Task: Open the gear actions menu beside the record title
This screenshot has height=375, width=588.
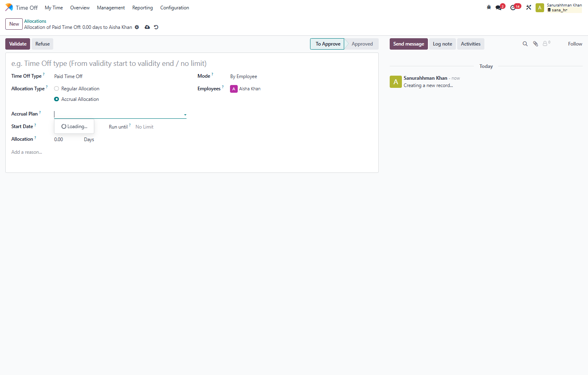Action: pyautogui.click(x=137, y=27)
